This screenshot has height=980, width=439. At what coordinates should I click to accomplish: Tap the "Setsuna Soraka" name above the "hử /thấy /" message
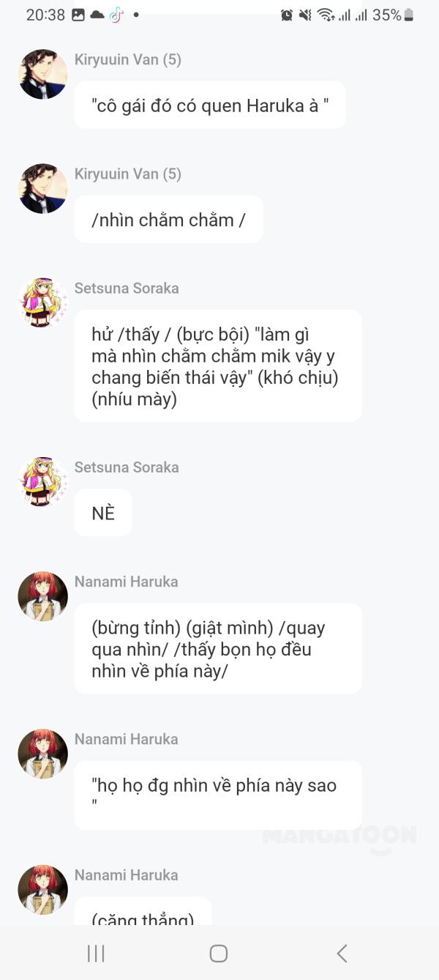pos(127,288)
